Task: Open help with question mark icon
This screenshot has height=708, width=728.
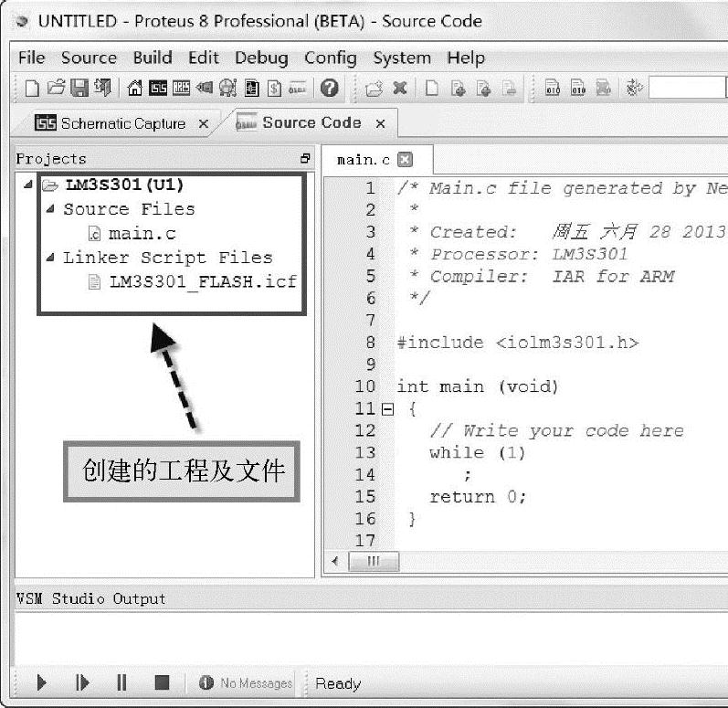Action: coord(329,88)
